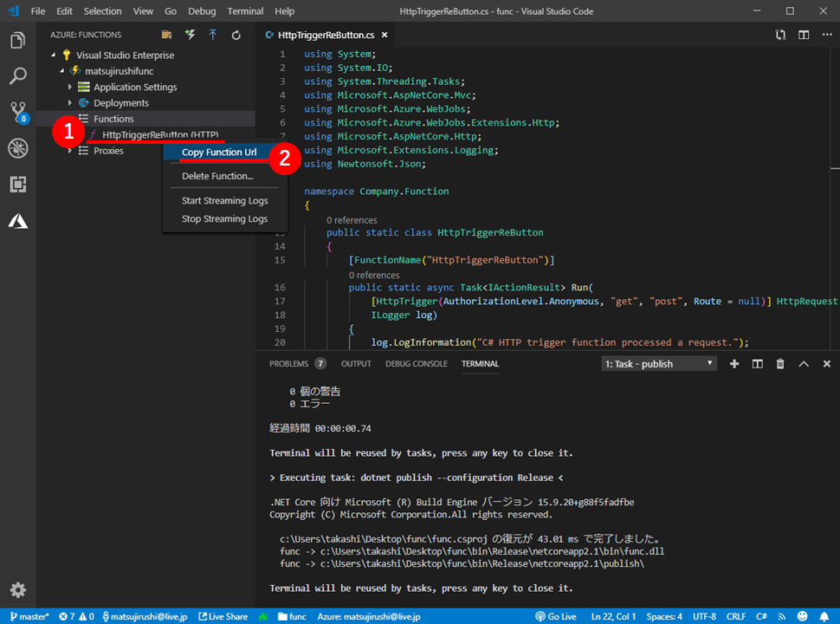Click 'Spaces: 4' indentation setting
The height and width of the screenshot is (624, 840).
click(x=664, y=616)
